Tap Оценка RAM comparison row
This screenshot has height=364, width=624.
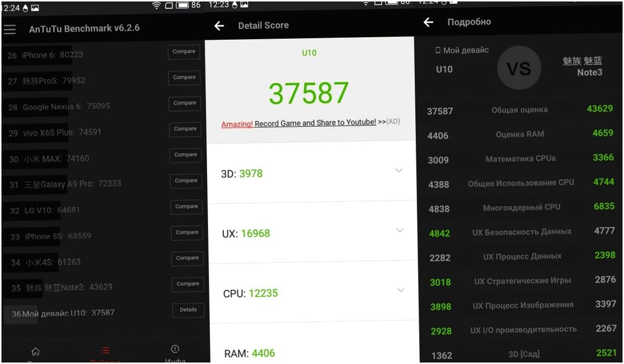(520, 134)
